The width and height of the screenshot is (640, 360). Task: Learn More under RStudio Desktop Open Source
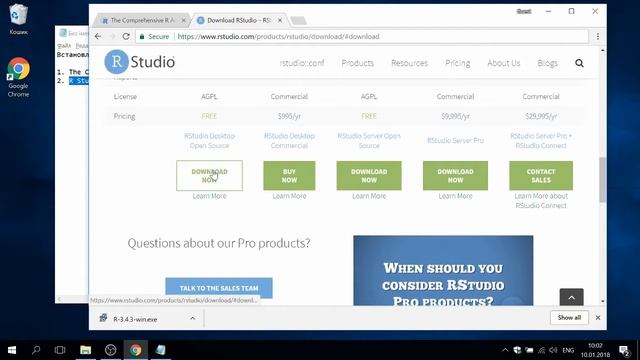tap(209, 196)
